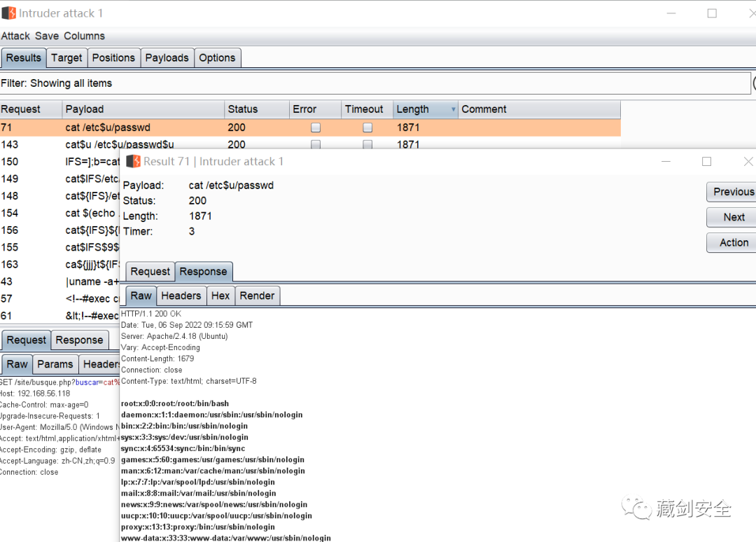Click Burp icon in Intruder attack 1 title bar
756x542 pixels.
8,13
